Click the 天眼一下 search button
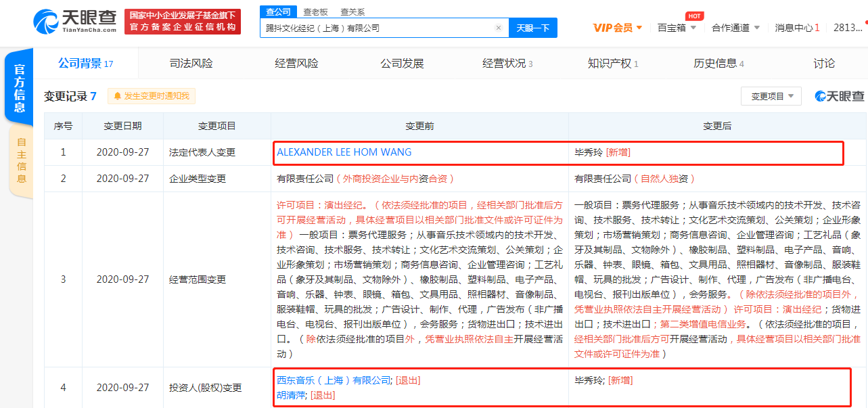The height and width of the screenshot is (408, 868). click(x=532, y=28)
